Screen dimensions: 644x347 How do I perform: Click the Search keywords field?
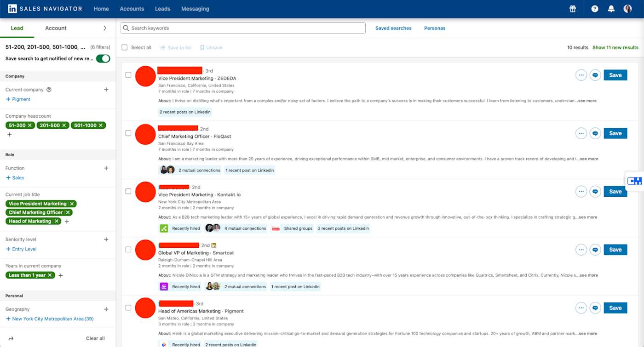(x=243, y=28)
